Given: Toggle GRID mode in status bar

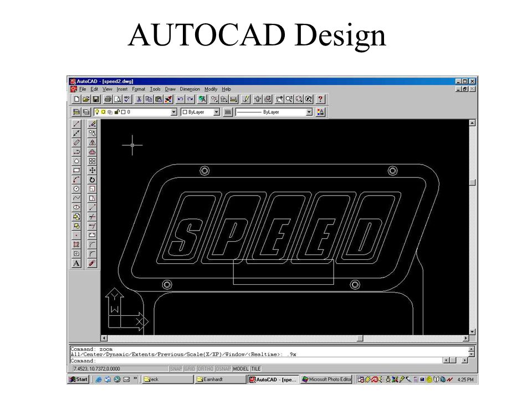Looking at the screenshot, I should pos(190,369).
